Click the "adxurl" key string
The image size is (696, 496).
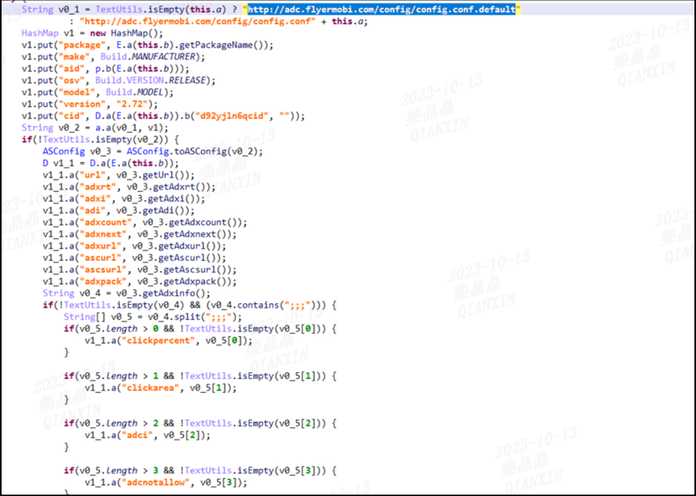coord(100,246)
